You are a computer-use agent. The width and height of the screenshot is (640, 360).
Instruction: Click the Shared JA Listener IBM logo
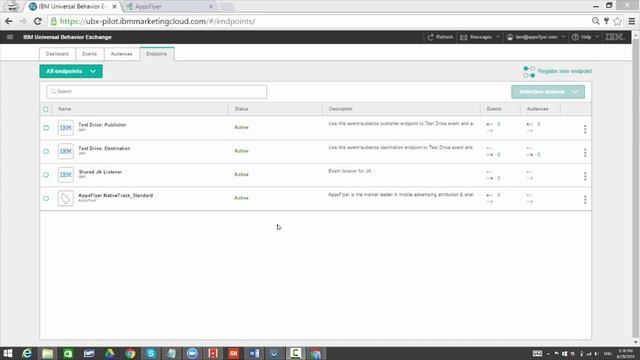point(66,175)
